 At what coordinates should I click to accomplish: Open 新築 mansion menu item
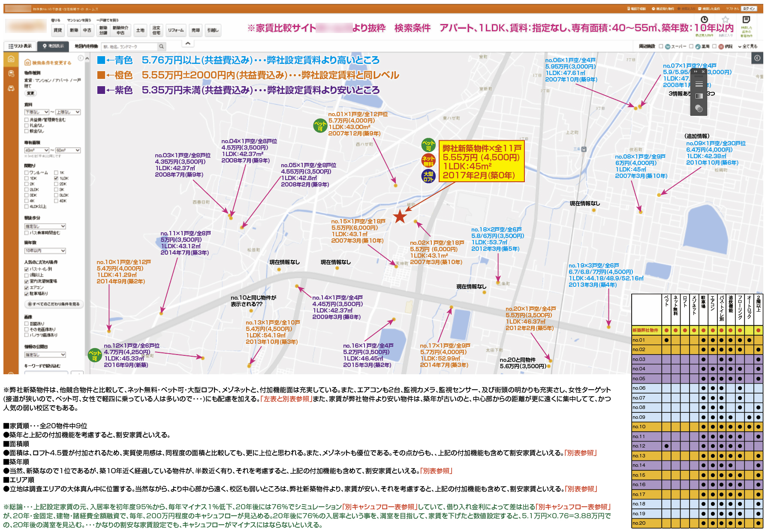(x=74, y=30)
